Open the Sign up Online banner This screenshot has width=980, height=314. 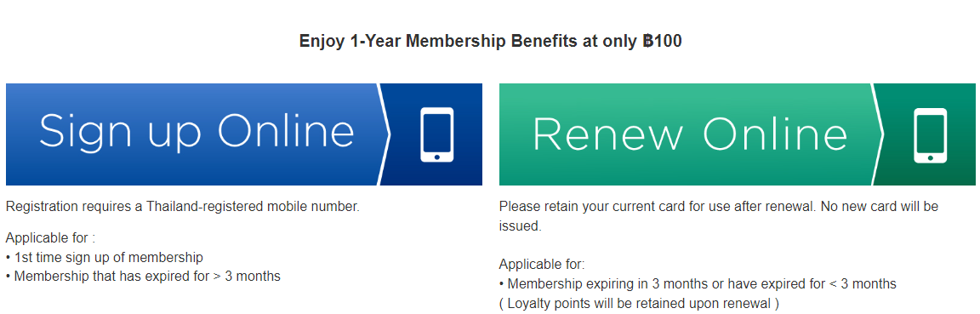click(x=244, y=134)
